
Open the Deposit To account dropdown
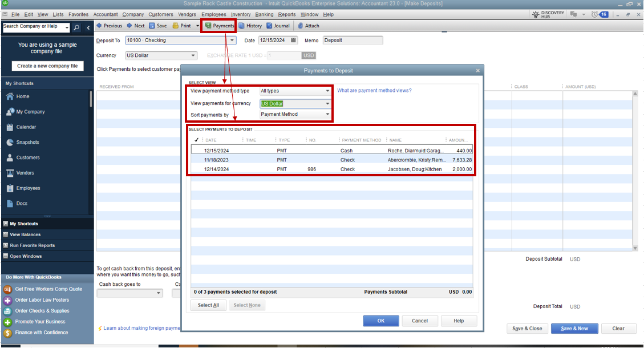(x=230, y=40)
